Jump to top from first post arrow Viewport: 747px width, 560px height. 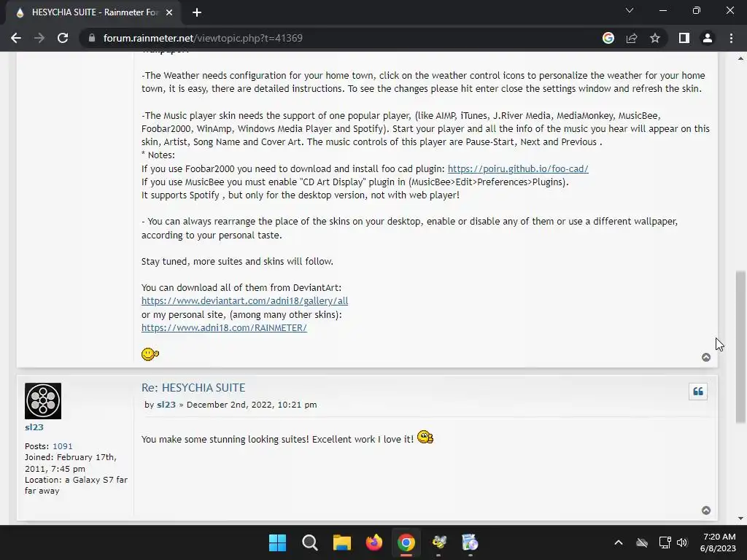706,357
